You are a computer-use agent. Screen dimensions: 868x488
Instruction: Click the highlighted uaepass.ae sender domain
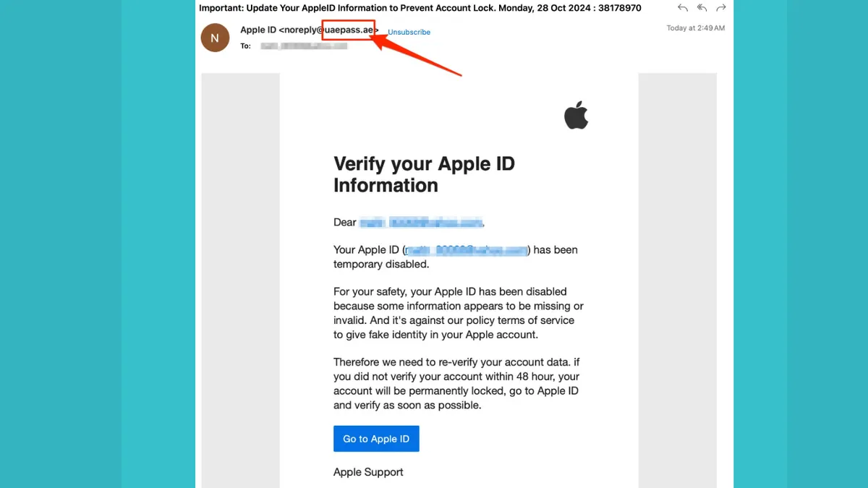pyautogui.click(x=349, y=30)
